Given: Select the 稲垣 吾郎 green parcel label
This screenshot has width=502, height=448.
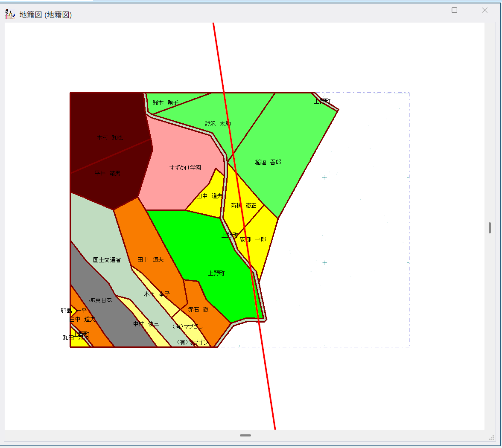Looking at the screenshot, I should coord(268,162).
